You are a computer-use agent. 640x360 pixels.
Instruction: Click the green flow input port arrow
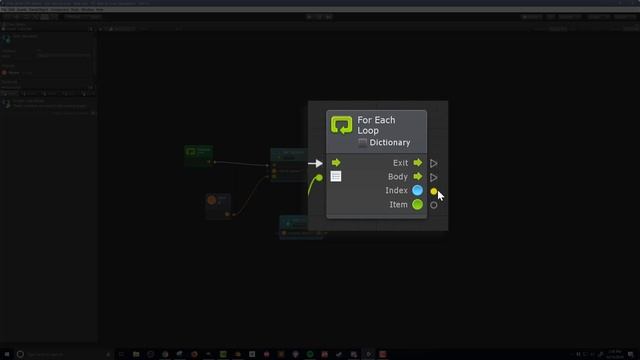[336, 162]
